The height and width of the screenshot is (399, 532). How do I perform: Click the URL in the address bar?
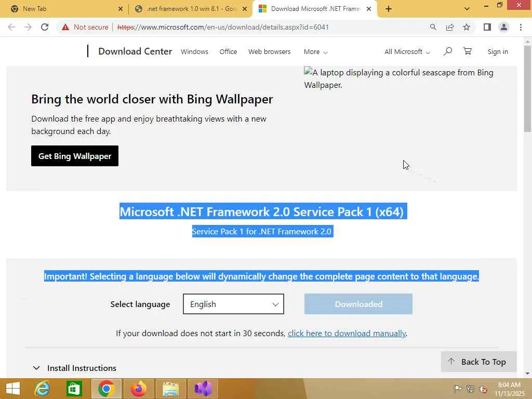[223, 27]
